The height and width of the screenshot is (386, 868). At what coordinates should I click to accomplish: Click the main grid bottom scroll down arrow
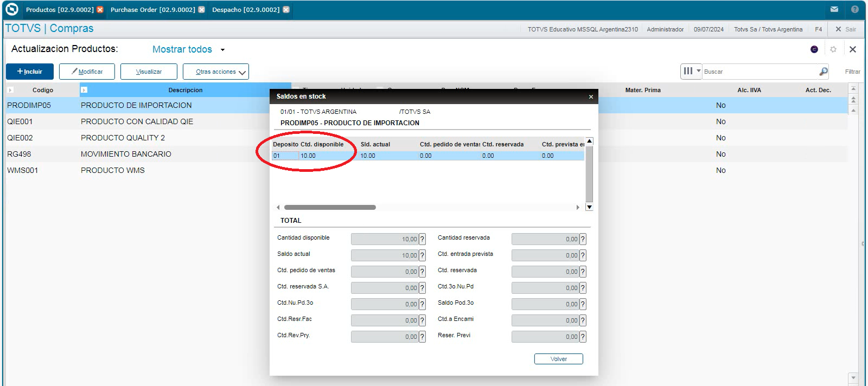tap(853, 377)
